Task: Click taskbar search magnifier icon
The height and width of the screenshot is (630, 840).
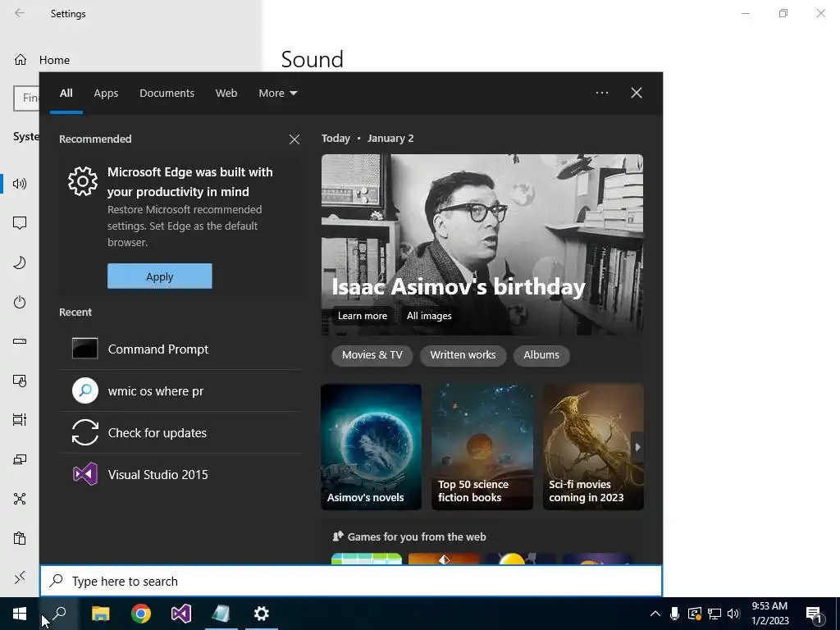Action: pos(59,614)
